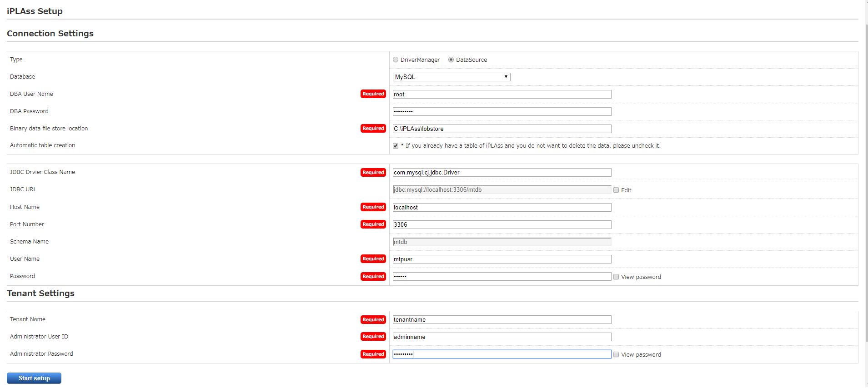Click the Host Name input field
Image resolution: width=868 pixels, height=388 pixels.
click(502, 208)
